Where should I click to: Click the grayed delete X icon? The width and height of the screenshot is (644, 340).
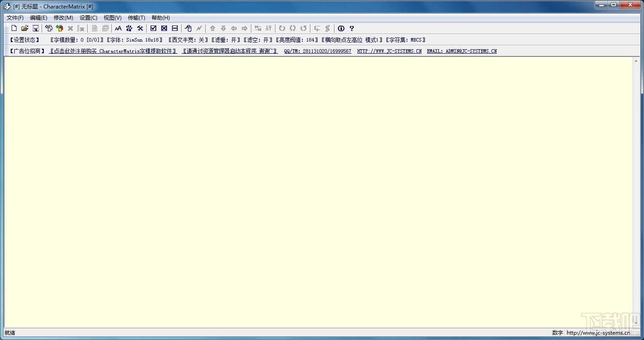point(70,28)
